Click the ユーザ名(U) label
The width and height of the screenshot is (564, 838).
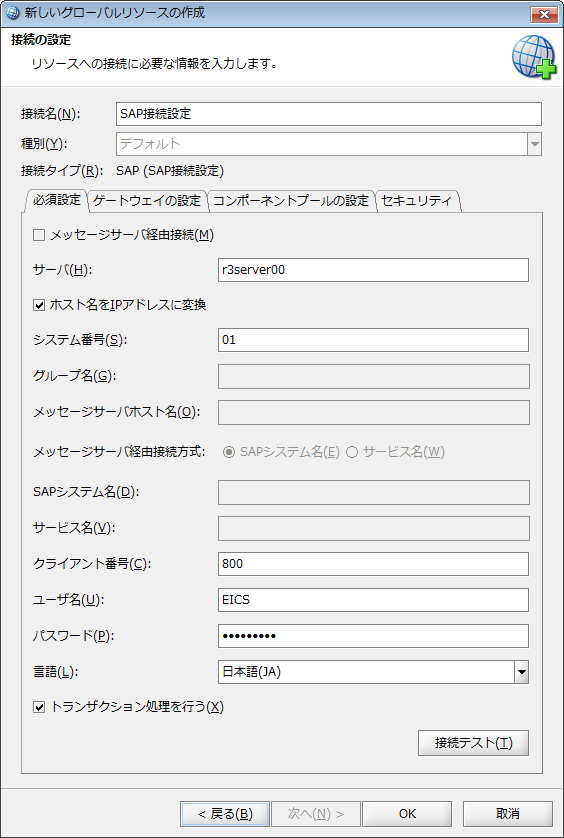pyautogui.click(x=68, y=600)
